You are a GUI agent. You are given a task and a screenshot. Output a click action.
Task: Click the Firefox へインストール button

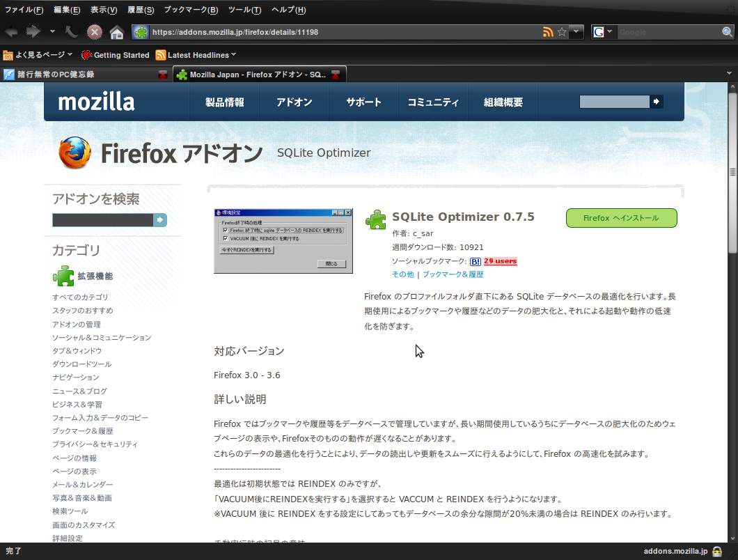coord(620,218)
